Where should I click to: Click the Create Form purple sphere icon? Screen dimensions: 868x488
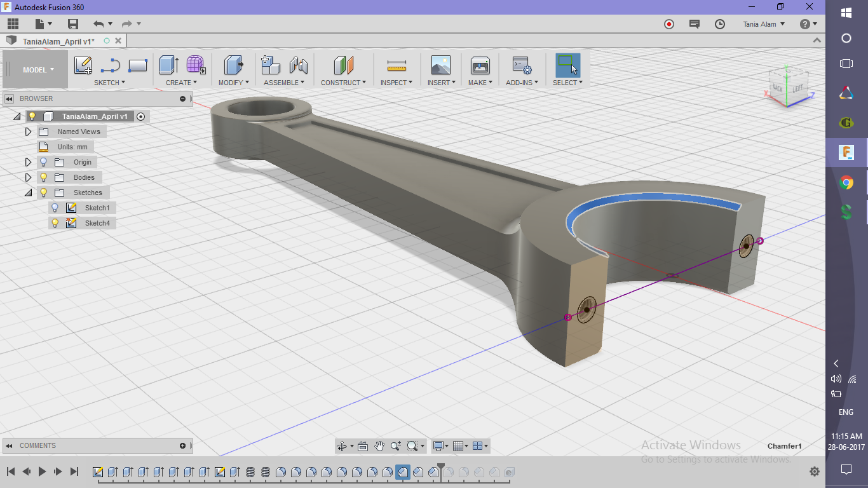tap(196, 65)
